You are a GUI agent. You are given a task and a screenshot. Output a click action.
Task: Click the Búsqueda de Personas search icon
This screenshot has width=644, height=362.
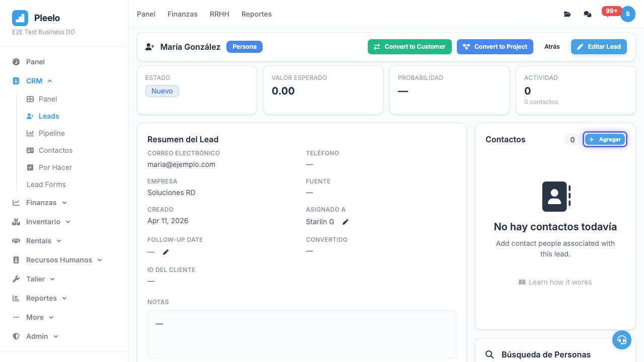pyautogui.click(x=490, y=355)
